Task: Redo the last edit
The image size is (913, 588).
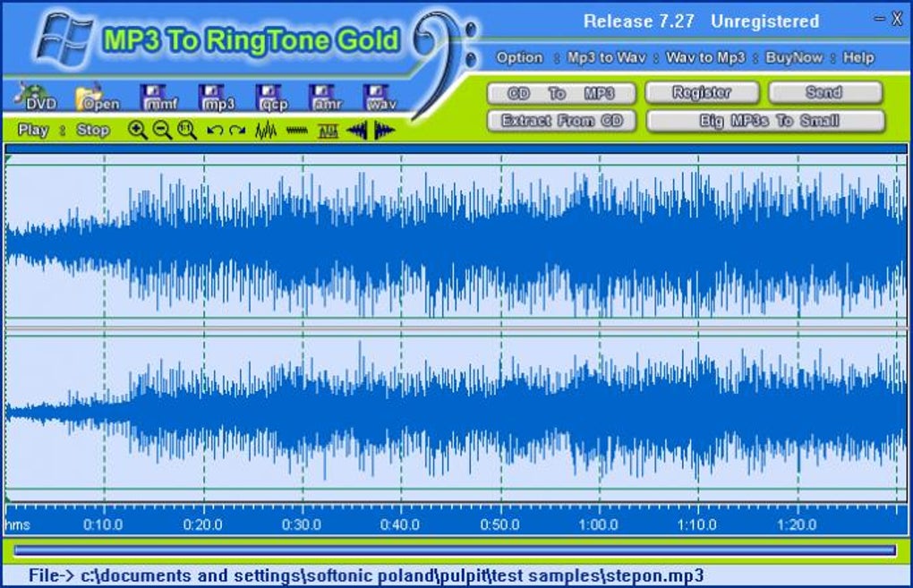Action: click(x=237, y=131)
